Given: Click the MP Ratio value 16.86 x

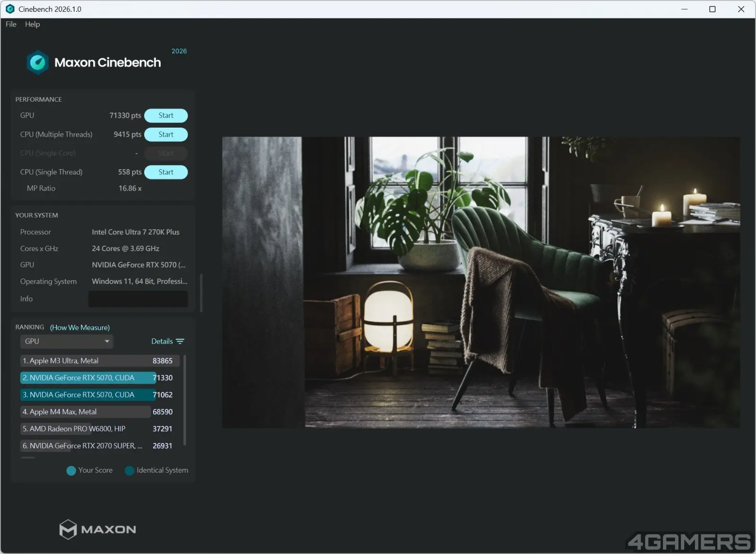Looking at the screenshot, I should pos(130,188).
